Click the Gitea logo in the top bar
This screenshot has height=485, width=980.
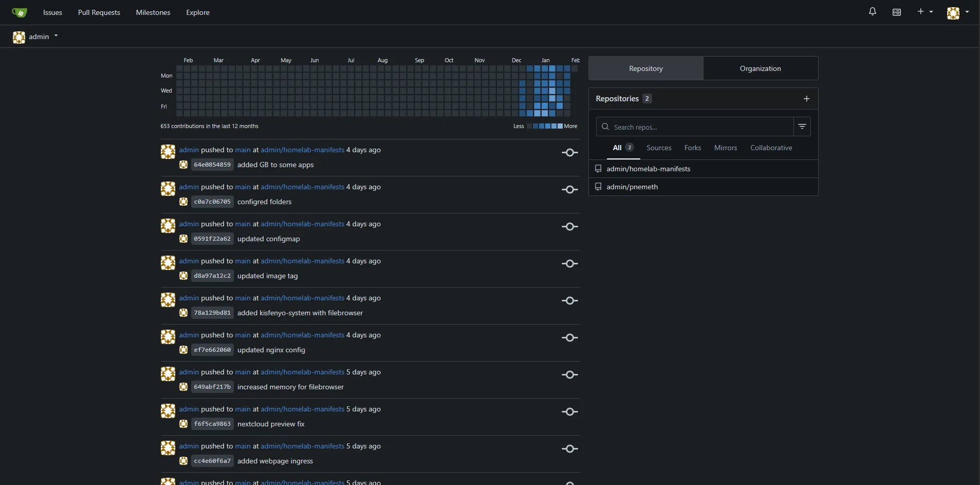19,12
